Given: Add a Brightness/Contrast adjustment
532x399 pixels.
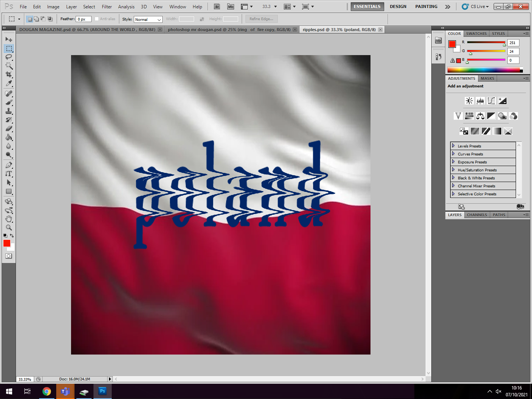Looking at the screenshot, I should (x=469, y=101).
